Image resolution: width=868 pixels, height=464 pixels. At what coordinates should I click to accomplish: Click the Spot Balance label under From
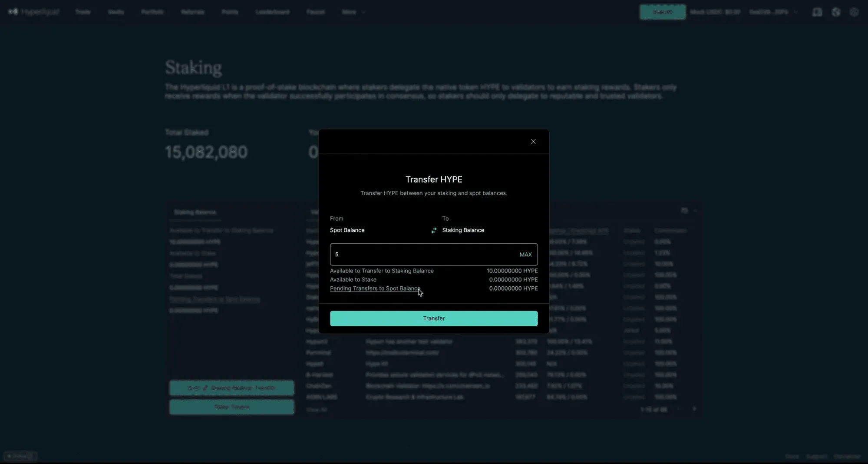pos(347,230)
